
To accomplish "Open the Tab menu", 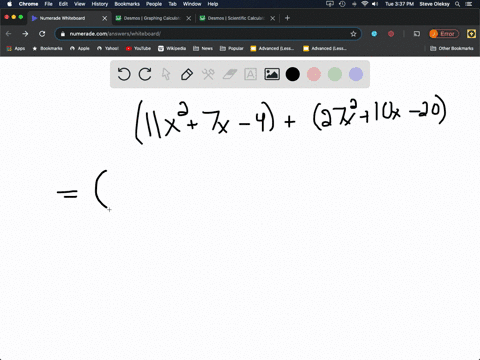I will coord(172,4).
